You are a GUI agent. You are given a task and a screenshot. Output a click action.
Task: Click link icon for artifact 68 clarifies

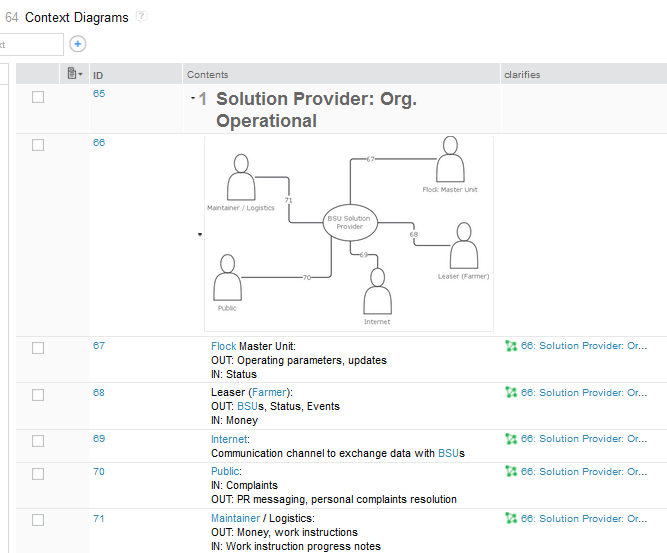[x=511, y=393]
